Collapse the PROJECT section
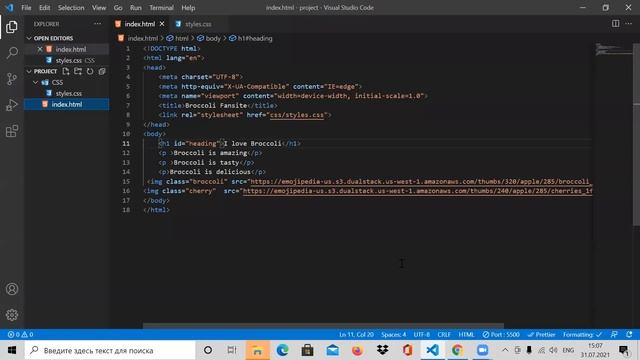This screenshot has height=360, width=640. pyautogui.click(x=29, y=71)
